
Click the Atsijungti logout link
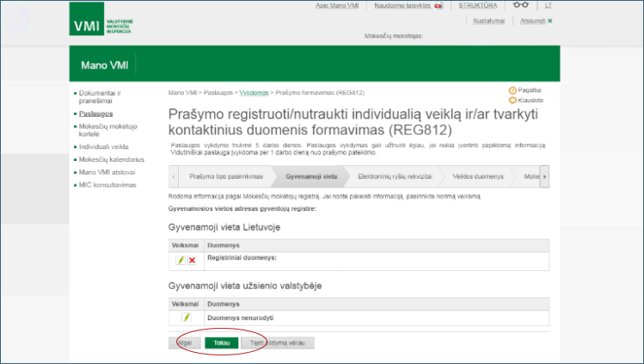pos(533,21)
